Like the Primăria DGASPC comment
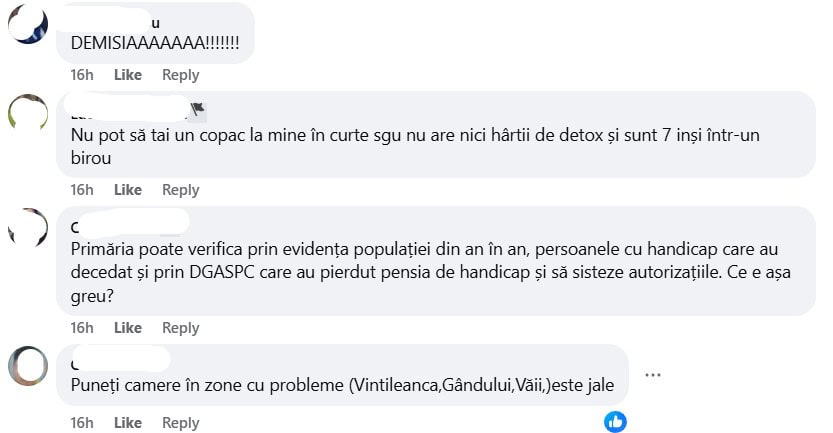Viewport: 833px width, 433px height. click(128, 328)
